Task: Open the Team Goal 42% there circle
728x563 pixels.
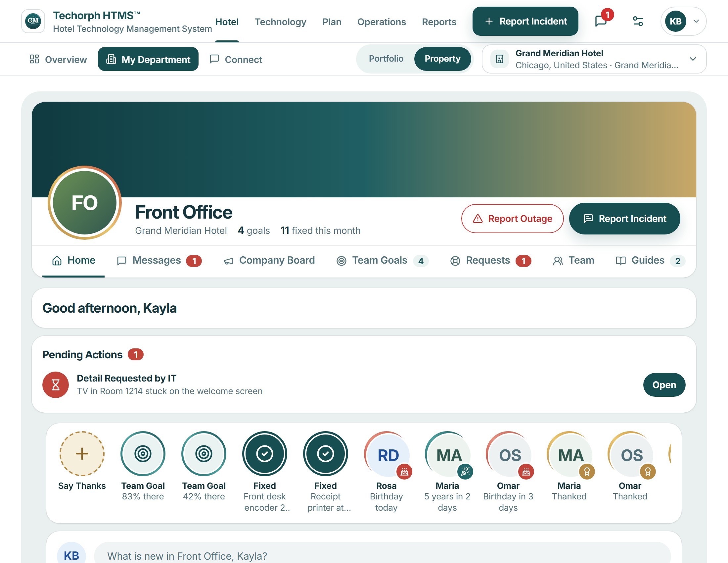Action: pos(204,454)
